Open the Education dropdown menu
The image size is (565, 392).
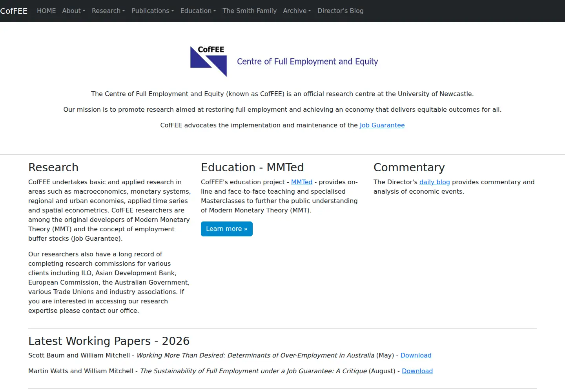tap(198, 11)
